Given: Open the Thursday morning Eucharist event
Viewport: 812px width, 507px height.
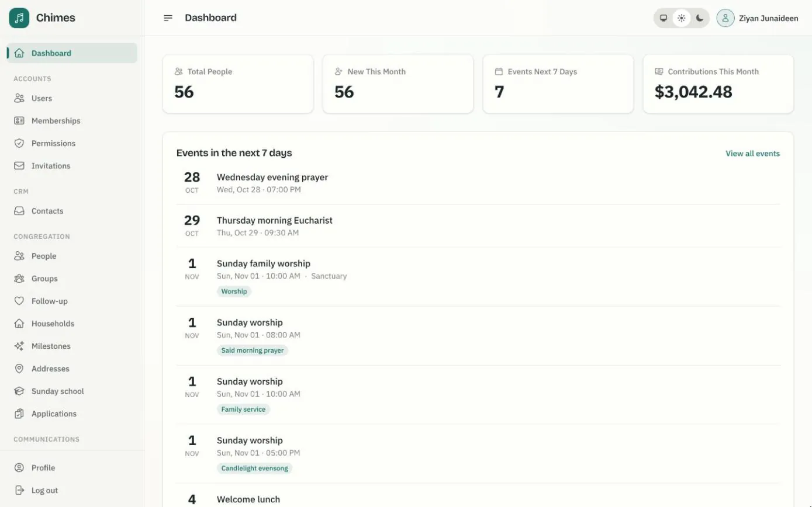Looking at the screenshot, I should tap(275, 220).
